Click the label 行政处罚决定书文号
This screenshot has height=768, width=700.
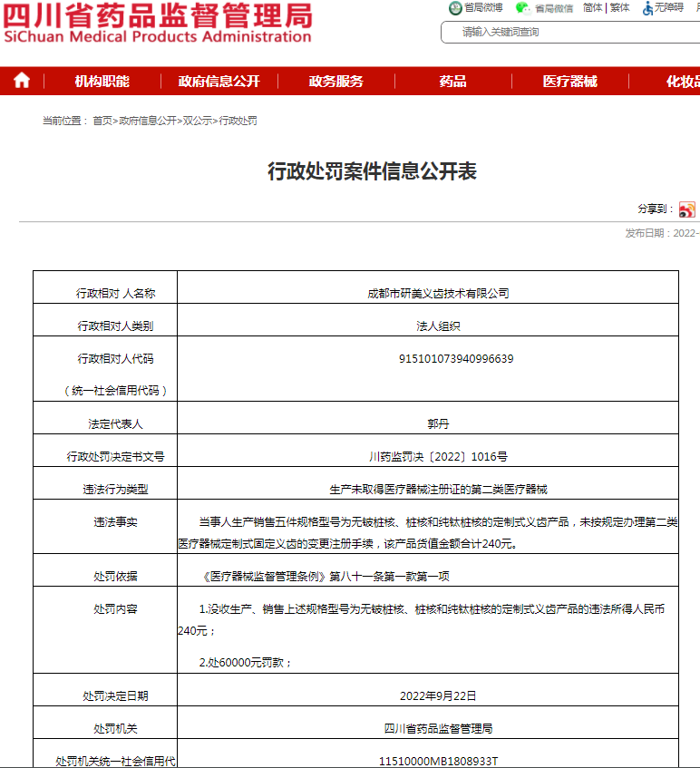(x=115, y=457)
